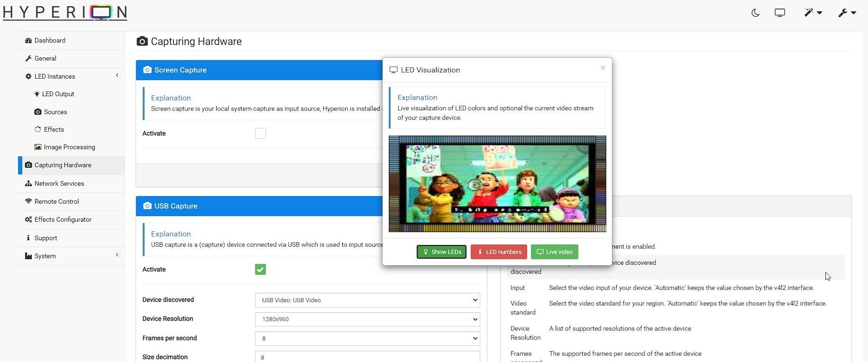Click the System chart icon
The height and width of the screenshot is (362, 868).
point(28,256)
